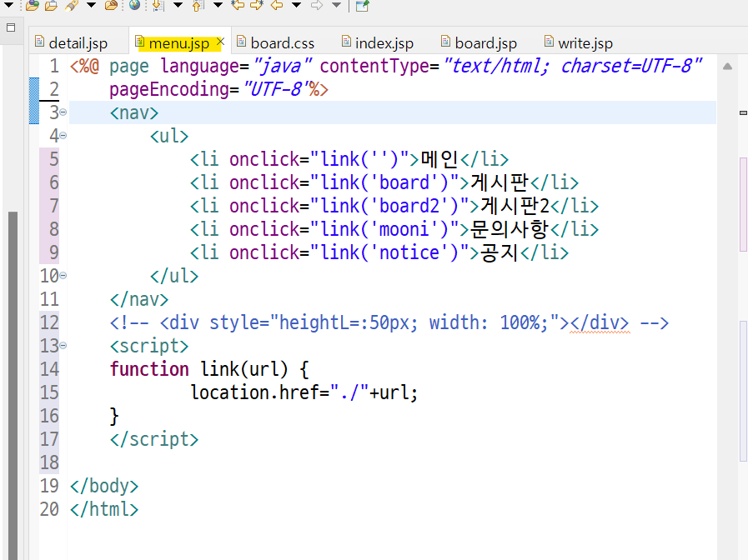Click the '<nav>' tag on line 3
Viewport: 748px width, 560px height.
134,113
